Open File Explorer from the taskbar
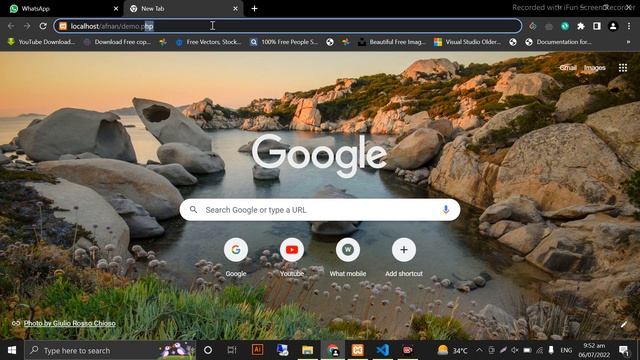This screenshot has width=640, height=360. click(x=307, y=350)
